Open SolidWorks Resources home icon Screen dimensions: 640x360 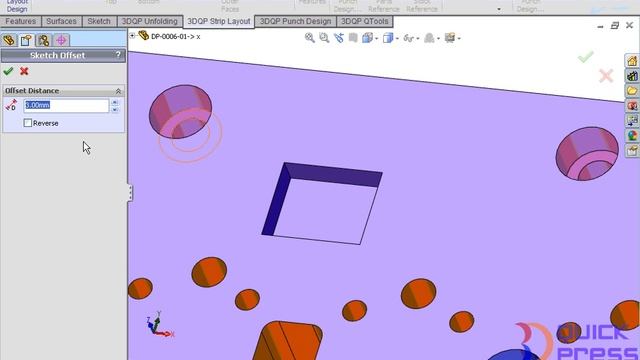point(632,61)
